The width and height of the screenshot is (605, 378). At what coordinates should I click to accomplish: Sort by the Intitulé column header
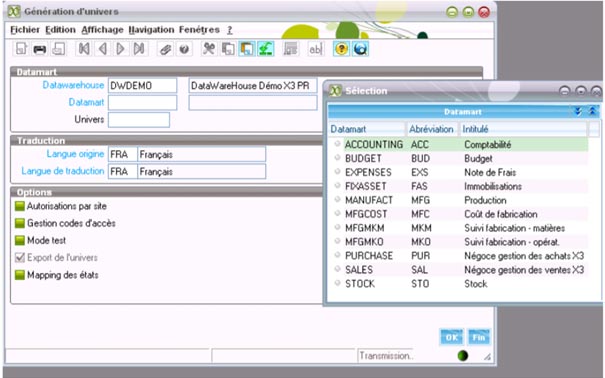(523, 129)
